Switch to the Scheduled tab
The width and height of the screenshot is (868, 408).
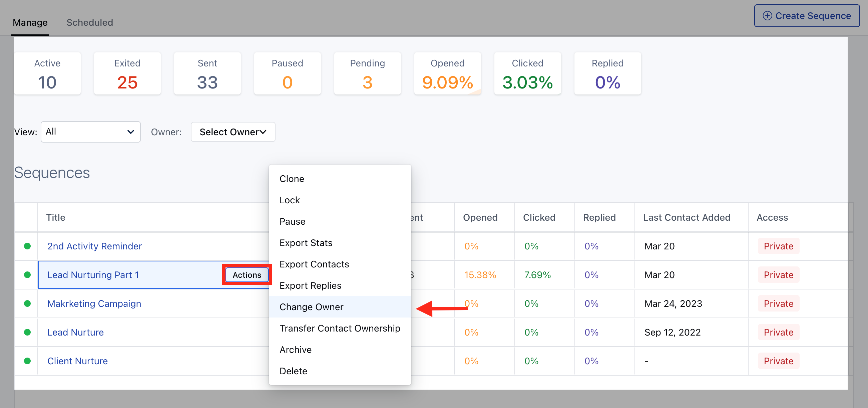click(90, 23)
